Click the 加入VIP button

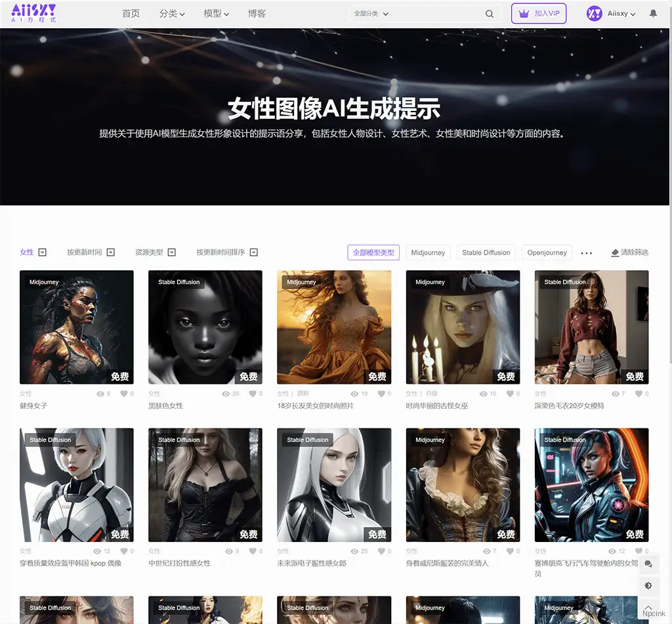pyautogui.click(x=538, y=13)
